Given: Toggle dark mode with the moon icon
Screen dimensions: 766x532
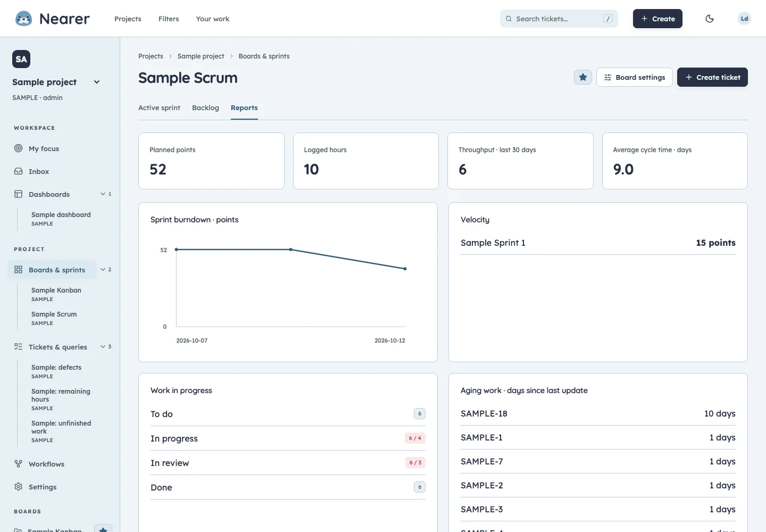Looking at the screenshot, I should point(710,19).
